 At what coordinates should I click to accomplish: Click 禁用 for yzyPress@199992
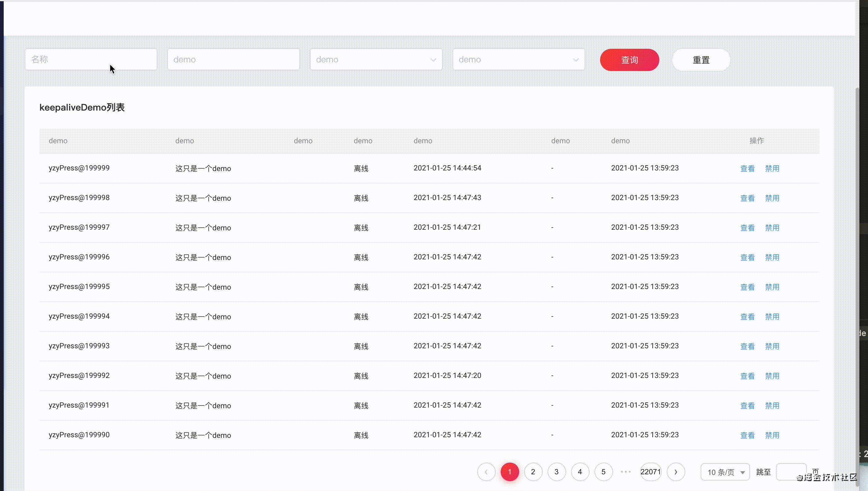[x=772, y=376]
